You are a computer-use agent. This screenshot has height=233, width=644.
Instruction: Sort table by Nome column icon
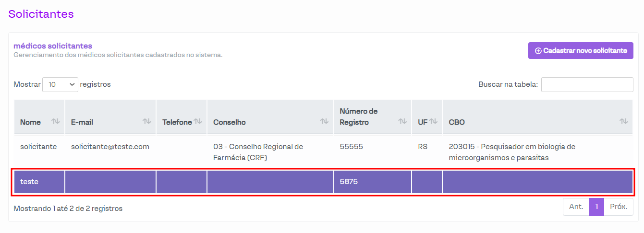click(x=56, y=122)
